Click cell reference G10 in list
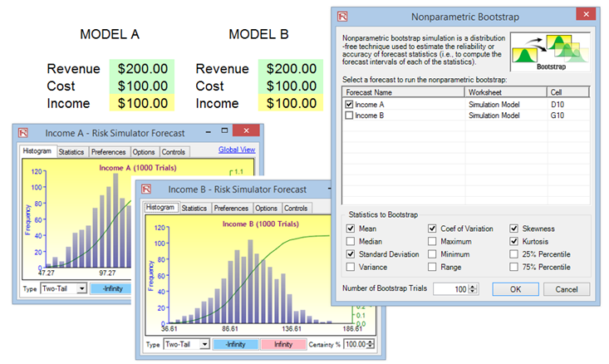 [557, 116]
